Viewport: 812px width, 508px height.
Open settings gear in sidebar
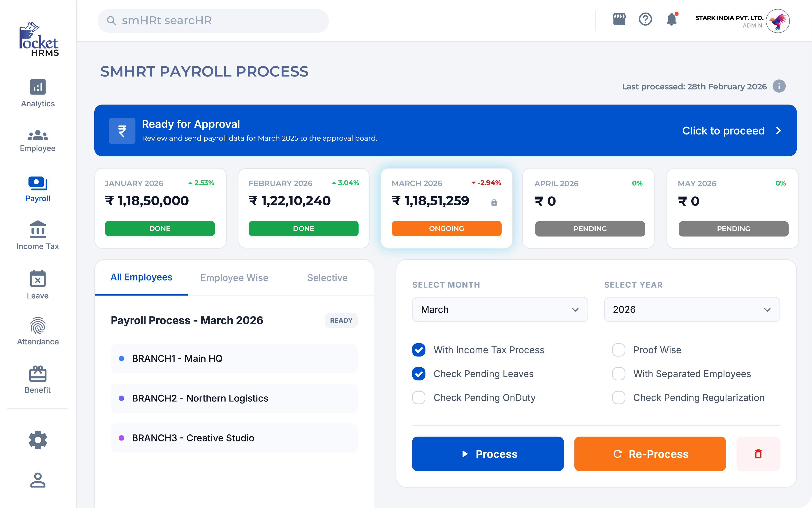pos(38,440)
